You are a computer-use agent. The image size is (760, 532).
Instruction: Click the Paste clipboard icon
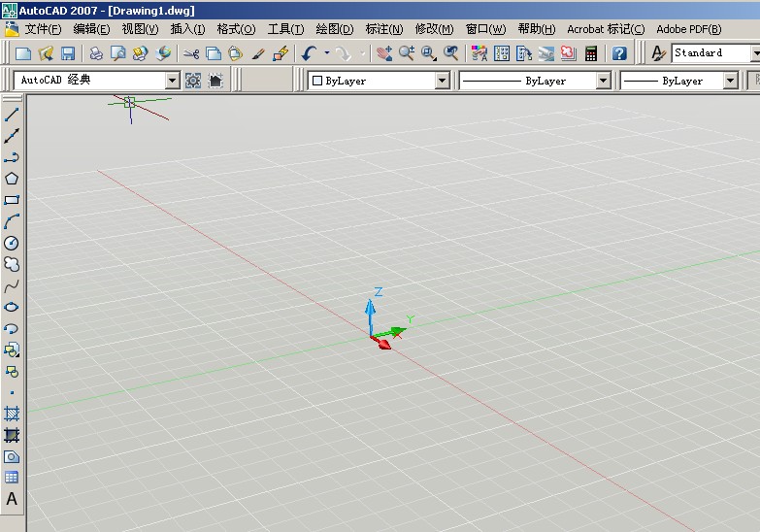(x=236, y=53)
